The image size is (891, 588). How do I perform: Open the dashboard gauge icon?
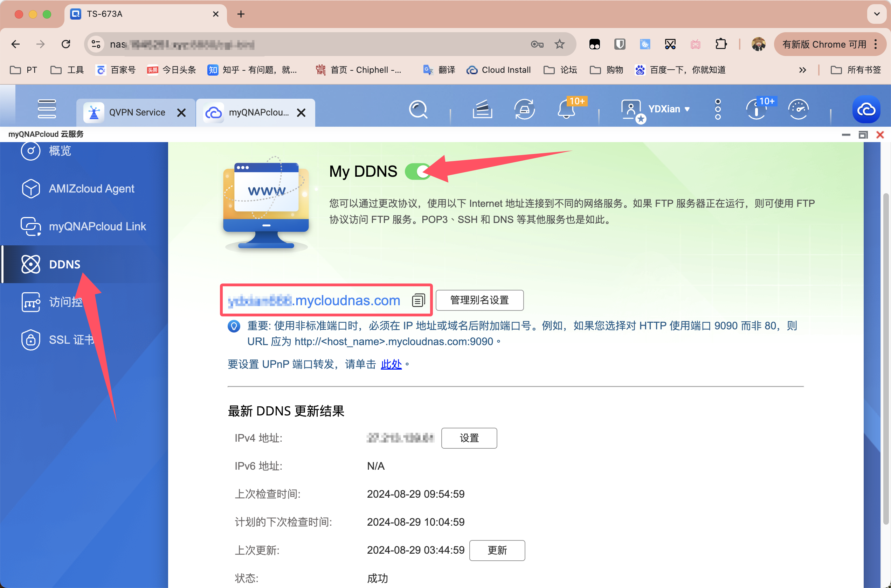pyautogui.click(x=798, y=110)
